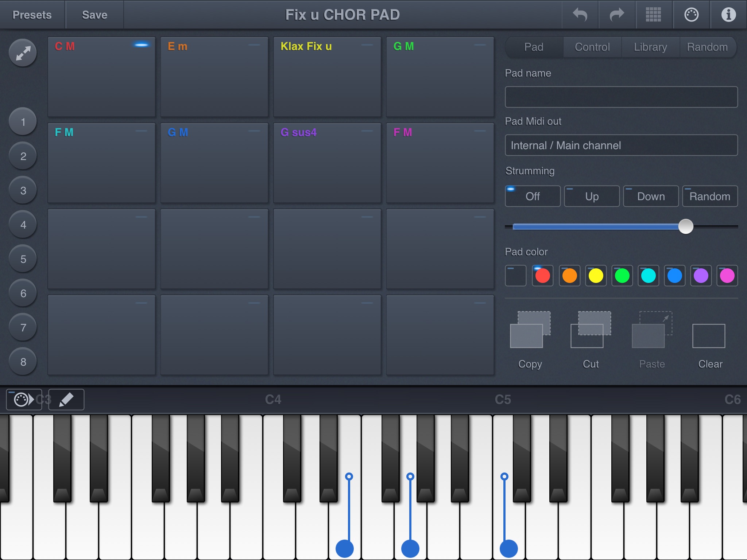Choose the empty no-color pad swatch
Image resolution: width=747 pixels, height=560 pixels.
coord(516,276)
